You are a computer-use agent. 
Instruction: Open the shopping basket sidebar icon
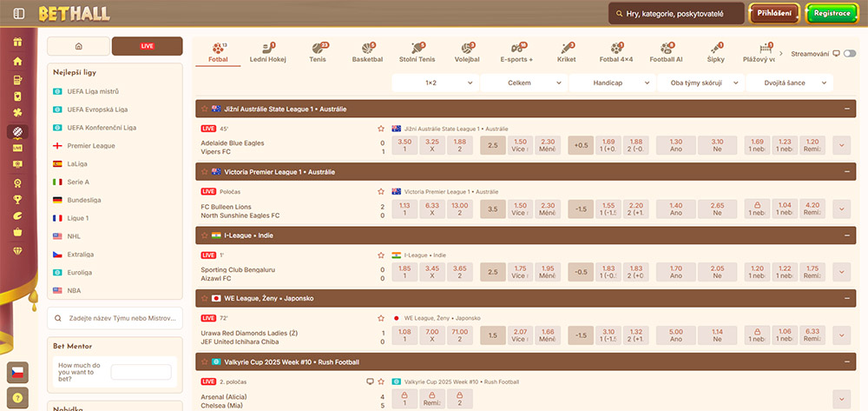pyautogui.click(x=17, y=232)
